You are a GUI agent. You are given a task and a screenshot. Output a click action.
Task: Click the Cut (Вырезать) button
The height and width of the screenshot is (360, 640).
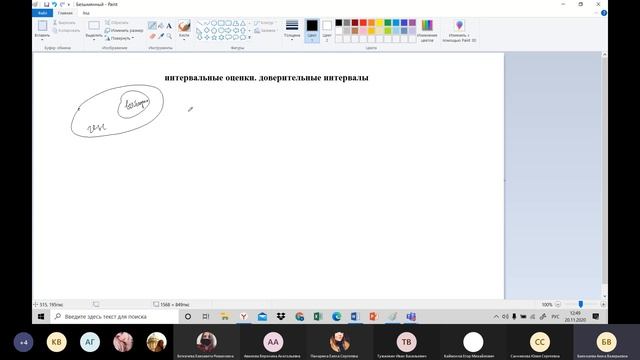pyautogui.click(x=64, y=22)
